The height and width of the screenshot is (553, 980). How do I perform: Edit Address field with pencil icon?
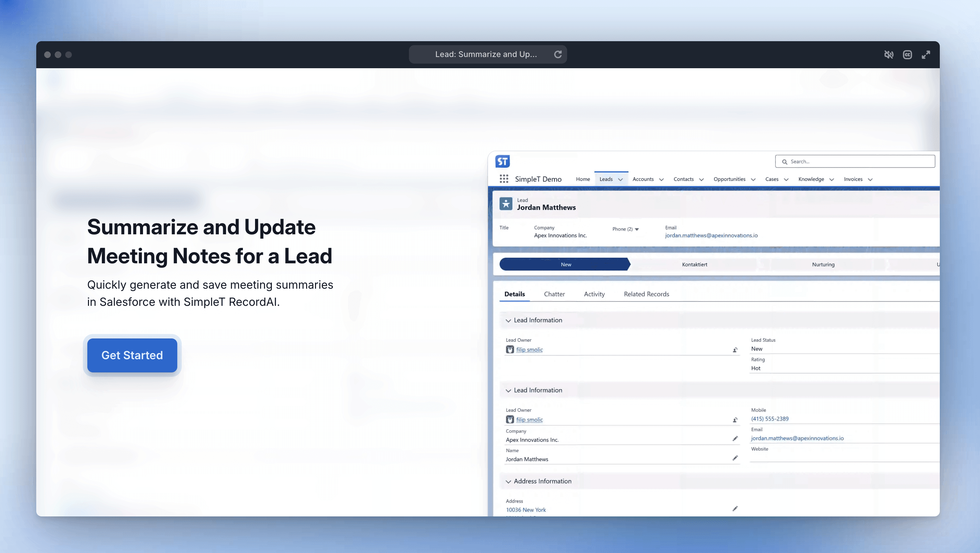coord(735,509)
